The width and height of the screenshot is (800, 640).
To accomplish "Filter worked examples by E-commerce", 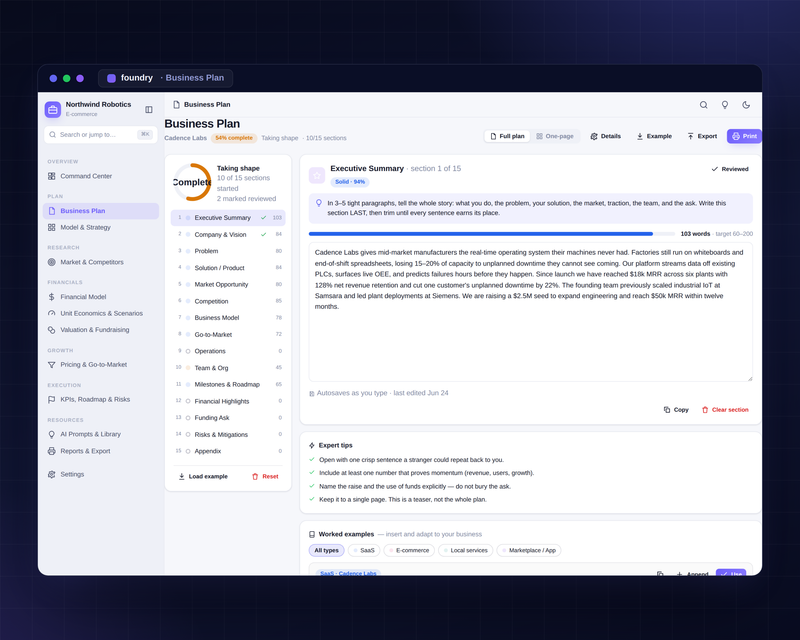I will coord(409,550).
